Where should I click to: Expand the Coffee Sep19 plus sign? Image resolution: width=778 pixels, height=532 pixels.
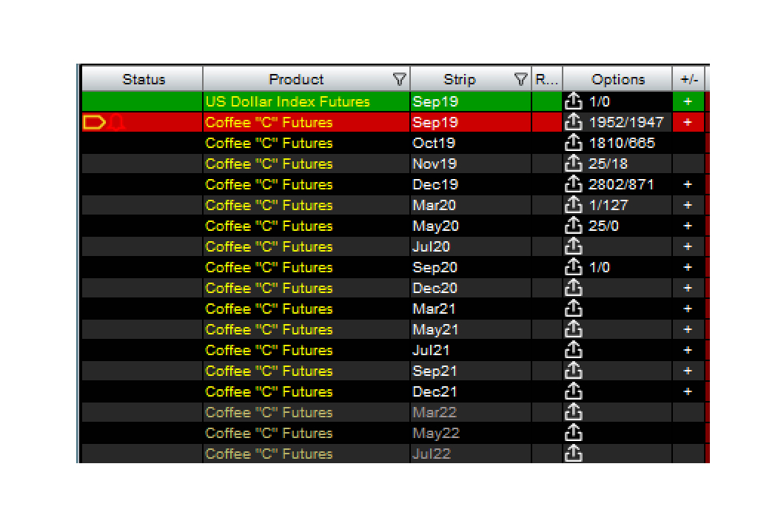pos(688,122)
